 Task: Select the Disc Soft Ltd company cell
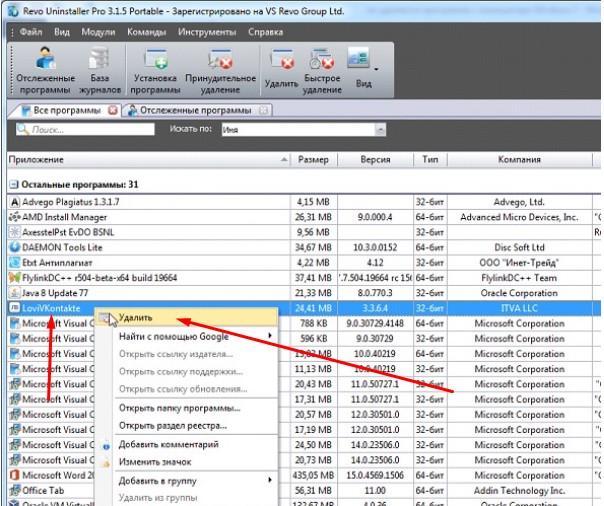(x=519, y=247)
